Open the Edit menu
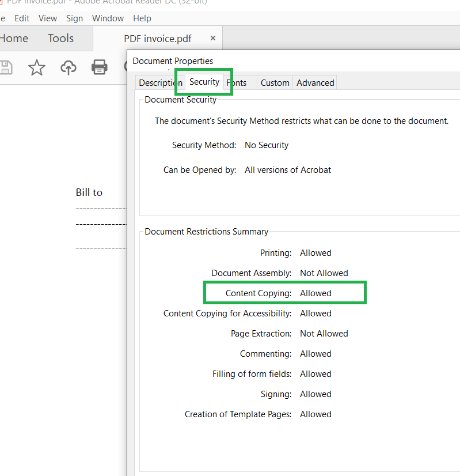 pyautogui.click(x=22, y=18)
